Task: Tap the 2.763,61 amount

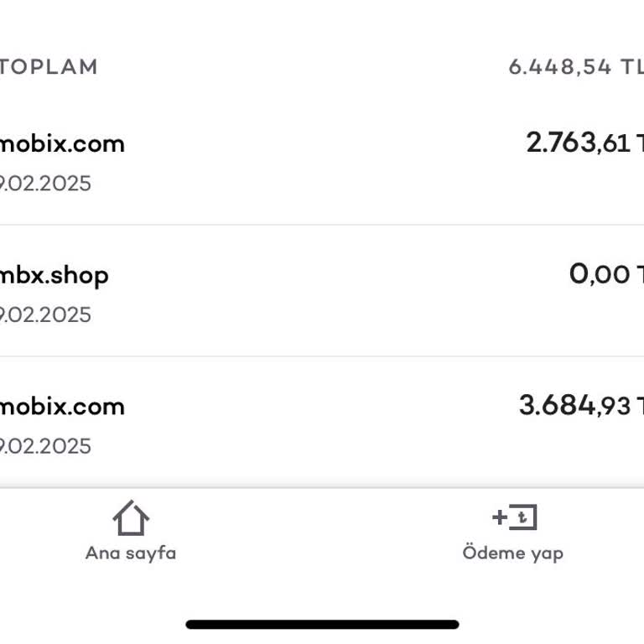Action: point(579,143)
